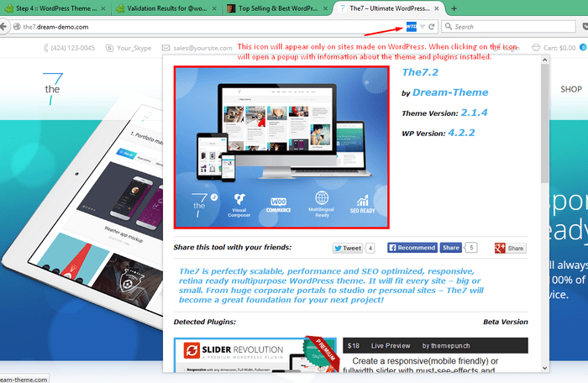Open the Live Preview link for Slider Revolution
This screenshot has height=383, width=588.
point(391,346)
